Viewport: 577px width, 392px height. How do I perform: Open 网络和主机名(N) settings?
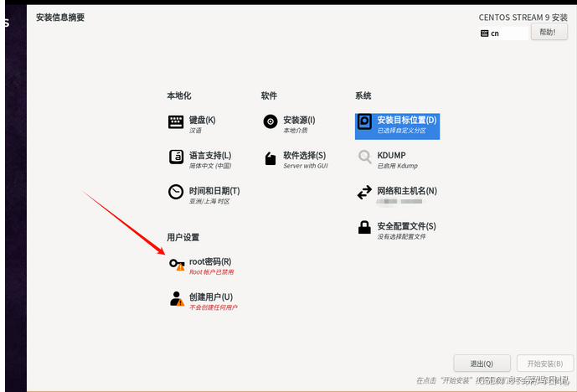[407, 191]
